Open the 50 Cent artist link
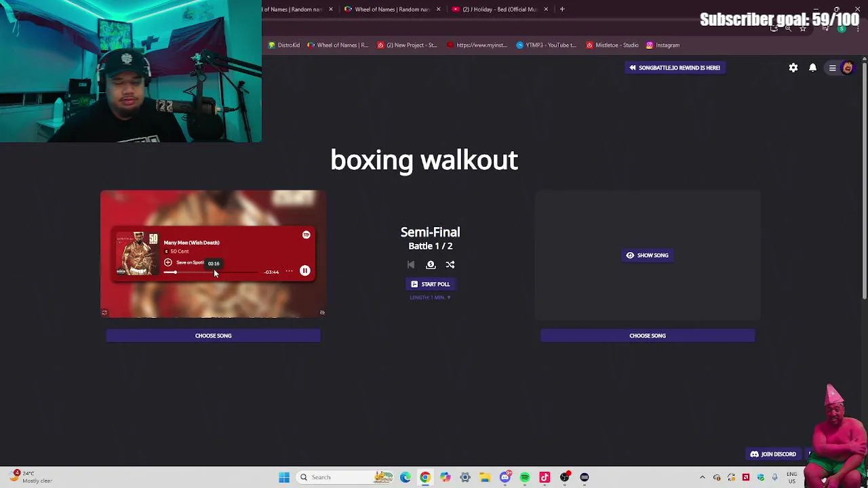 click(180, 251)
